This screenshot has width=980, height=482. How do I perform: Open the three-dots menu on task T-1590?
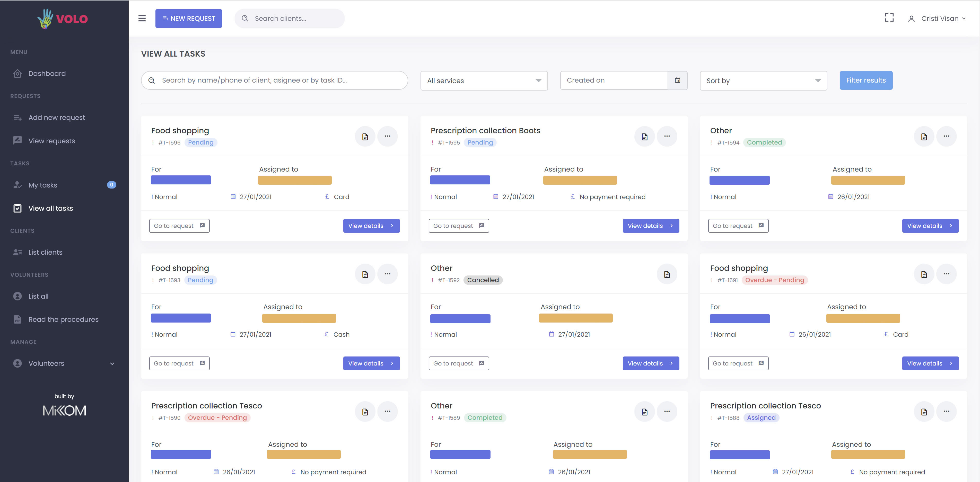point(387,412)
